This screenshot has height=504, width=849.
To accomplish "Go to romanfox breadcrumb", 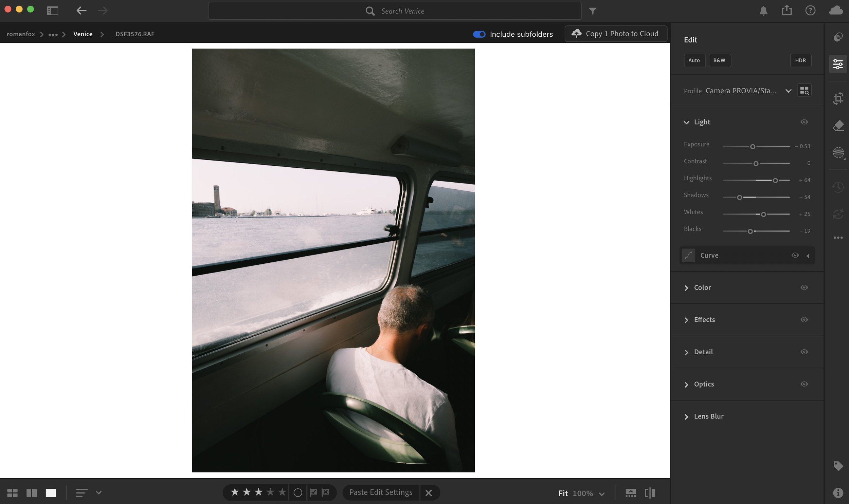I will pyautogui.click(x=21, y=34).
